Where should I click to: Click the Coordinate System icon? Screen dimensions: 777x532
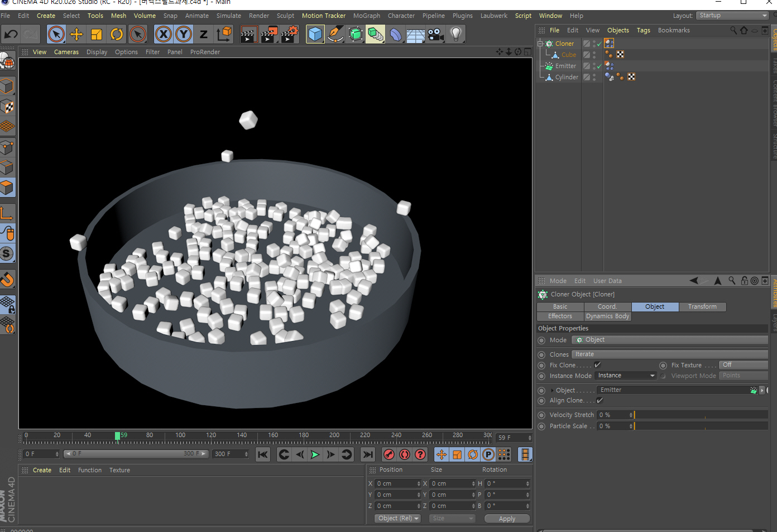pos(224,35)
